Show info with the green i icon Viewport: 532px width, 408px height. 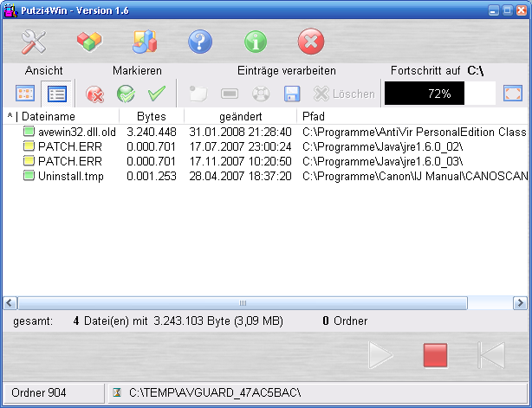click(x=256, y=42)
